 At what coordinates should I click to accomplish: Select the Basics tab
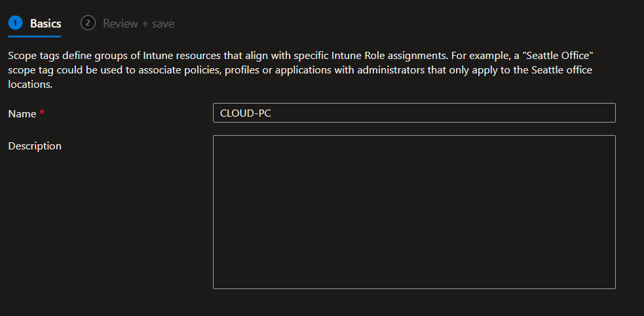(x=45, y=24)
